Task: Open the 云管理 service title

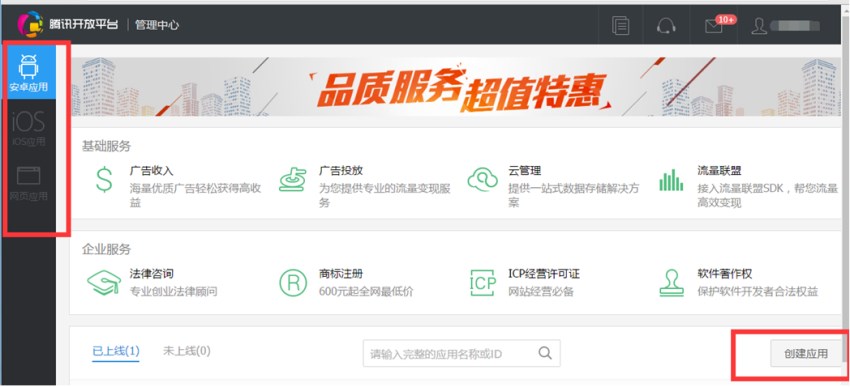Action: (524, 171)
